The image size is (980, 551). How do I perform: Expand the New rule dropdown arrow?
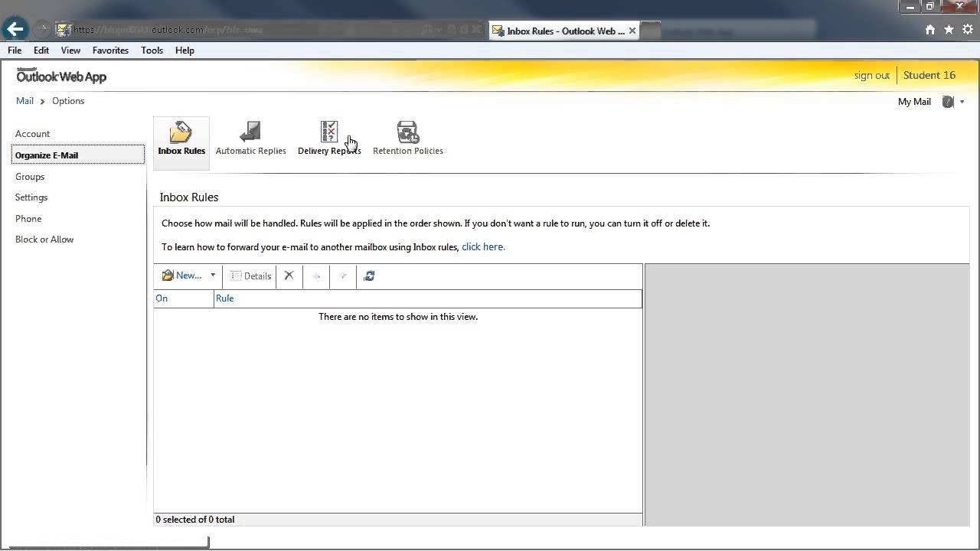pos(213,275)
